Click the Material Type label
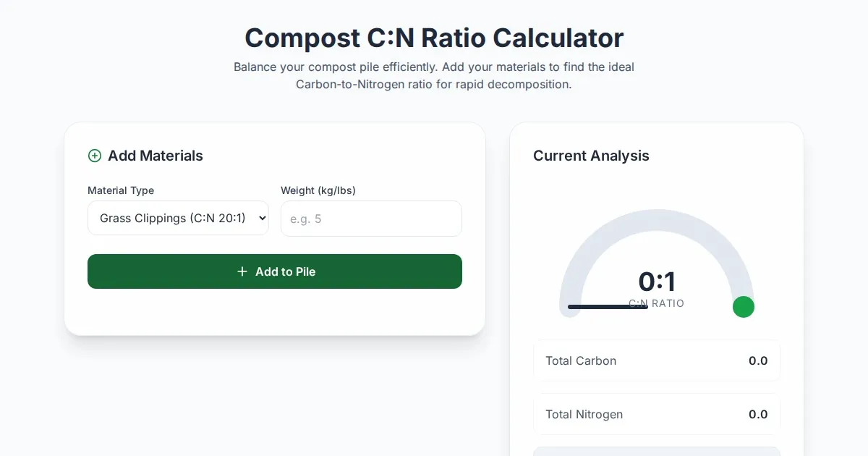Image resolution: width=868 pixels, height=456 pixels. point(121,190)
